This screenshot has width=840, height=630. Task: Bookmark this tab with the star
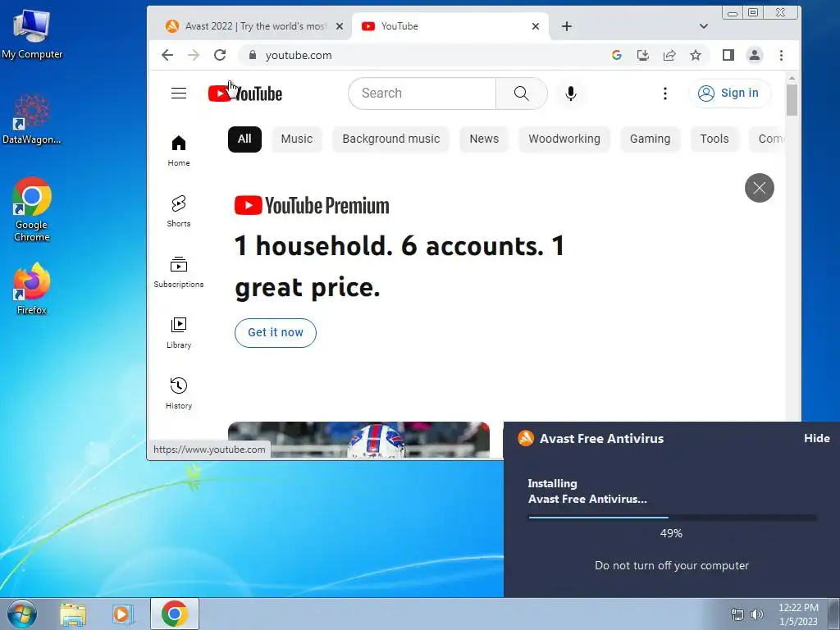(x=696, y=55)
